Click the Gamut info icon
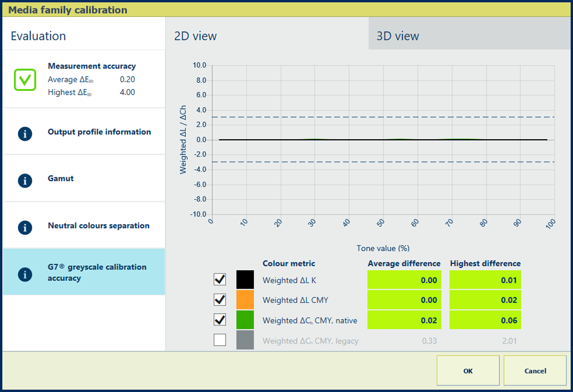Viewport: 573px width, 392px height. pos(25,180)
